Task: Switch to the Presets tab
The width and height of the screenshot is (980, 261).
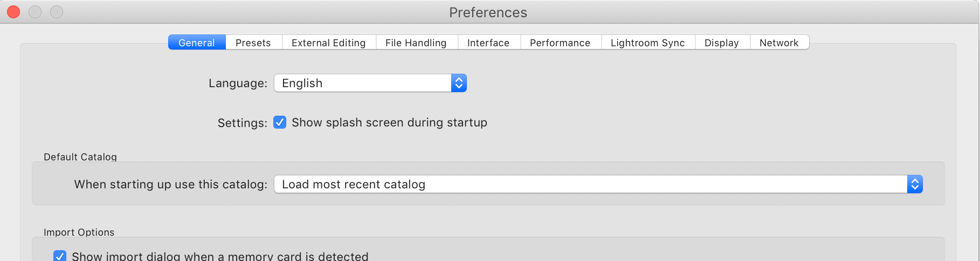Action: (x=253, y=43)
